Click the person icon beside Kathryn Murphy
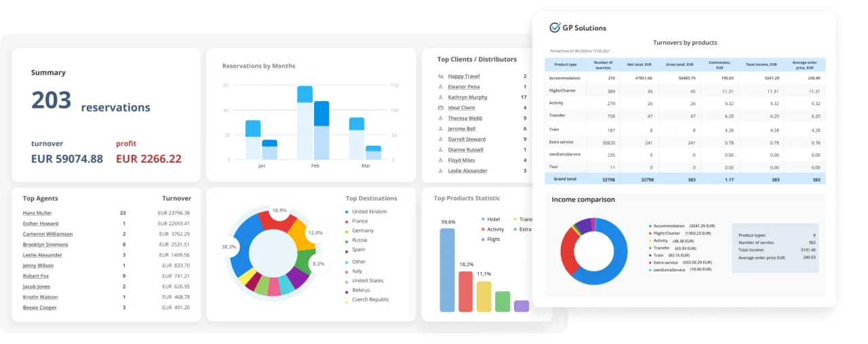Viewport: 868px width, 344px height. tap(441, 98)
